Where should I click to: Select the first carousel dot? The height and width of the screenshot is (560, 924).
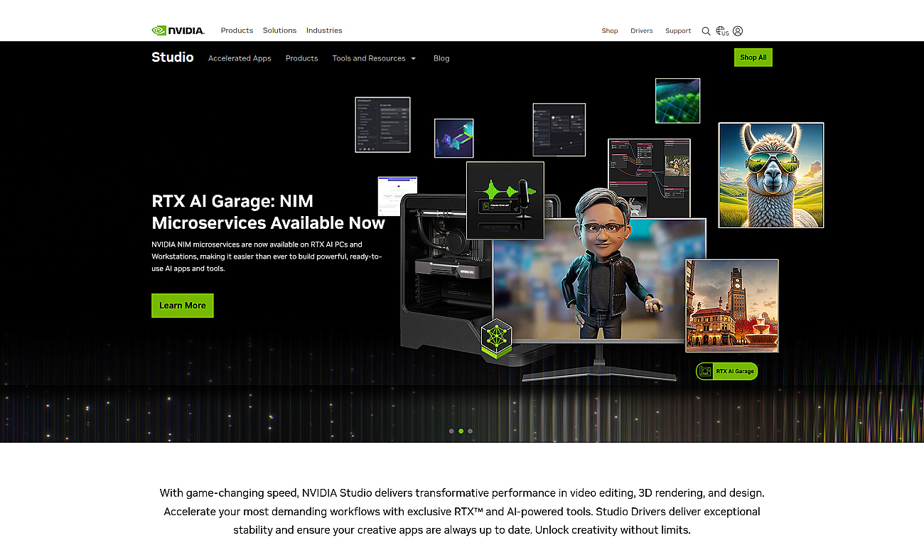(x=451, y=431)
